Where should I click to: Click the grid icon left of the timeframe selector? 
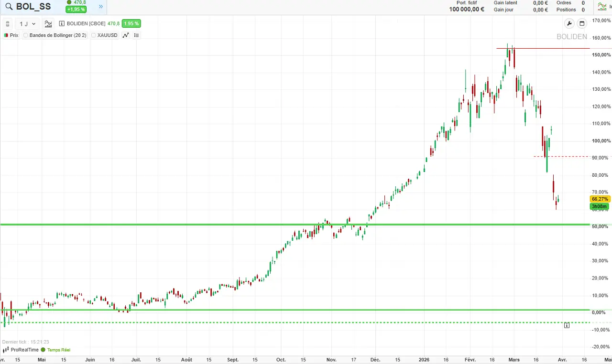[8, 23]
